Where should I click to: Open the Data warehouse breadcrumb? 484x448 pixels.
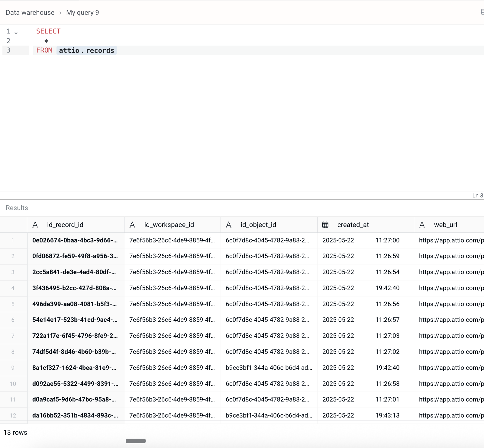coord(30,12)
